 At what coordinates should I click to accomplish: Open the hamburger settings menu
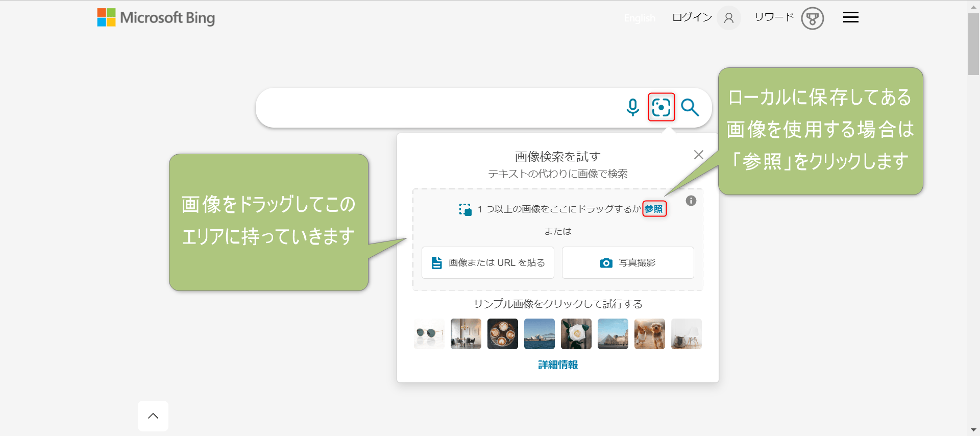point(850,17)
